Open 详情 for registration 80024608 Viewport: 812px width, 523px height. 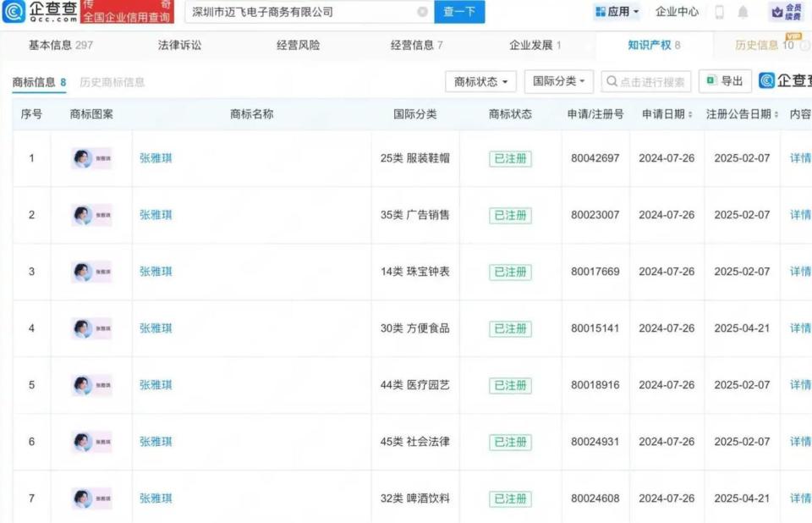point(801,498)
